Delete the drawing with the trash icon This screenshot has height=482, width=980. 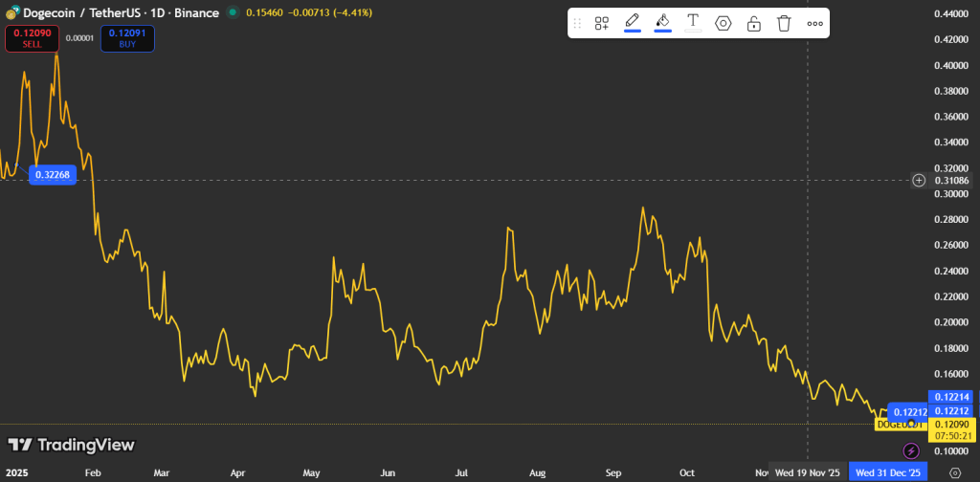click(x=784, y=24)
